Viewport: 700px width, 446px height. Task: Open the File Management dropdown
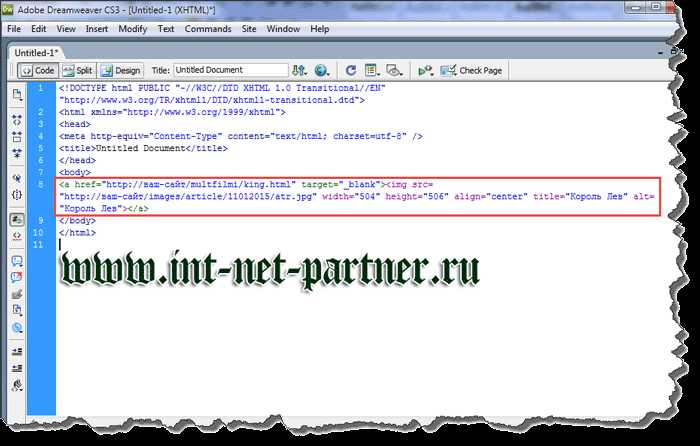(299, 70)
